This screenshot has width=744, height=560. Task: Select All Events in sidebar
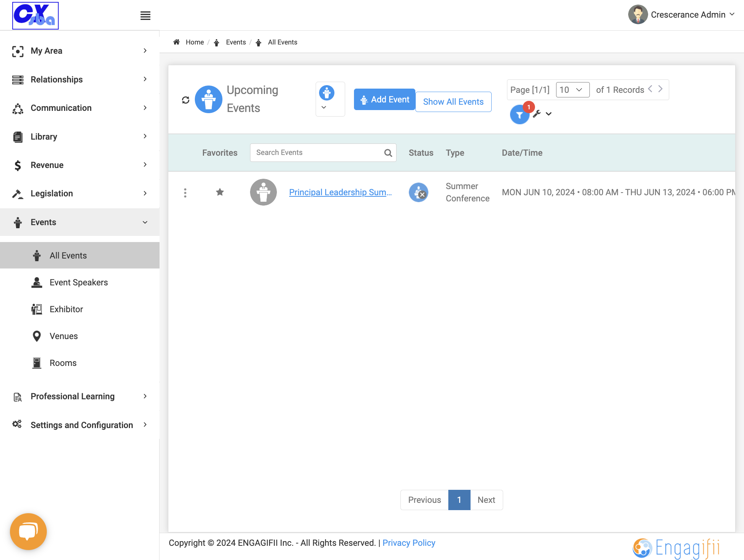[x=80, y=255]
